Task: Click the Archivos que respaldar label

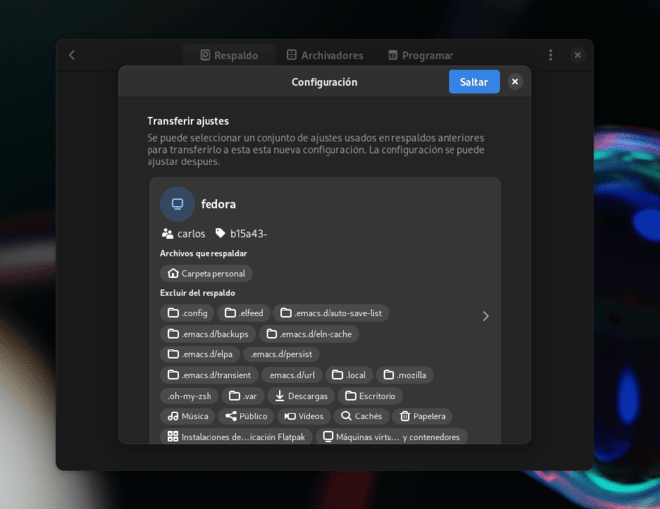Action: click(203, 253)
